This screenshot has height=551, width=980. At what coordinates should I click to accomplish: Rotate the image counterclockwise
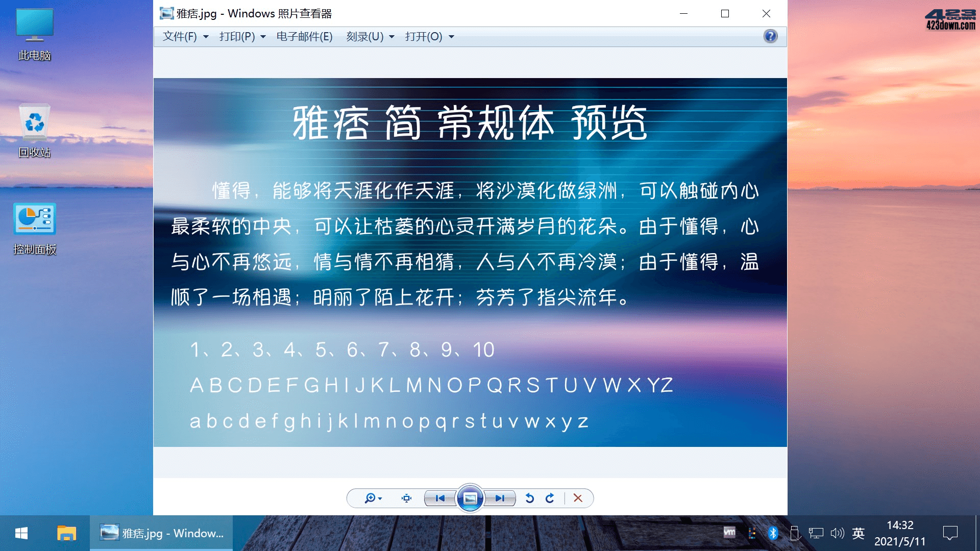(x=530, y=498)
